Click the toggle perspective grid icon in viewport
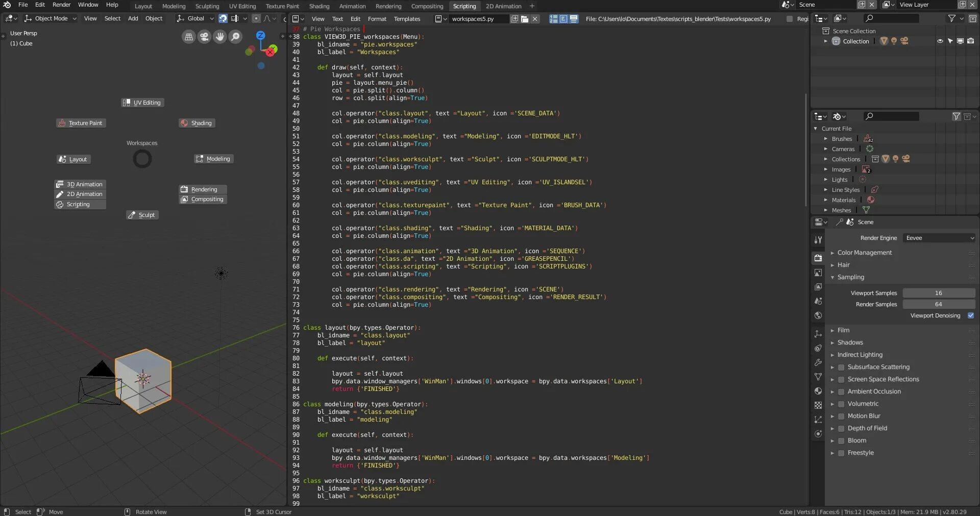980x516 pixels. [x=189, y=37]
